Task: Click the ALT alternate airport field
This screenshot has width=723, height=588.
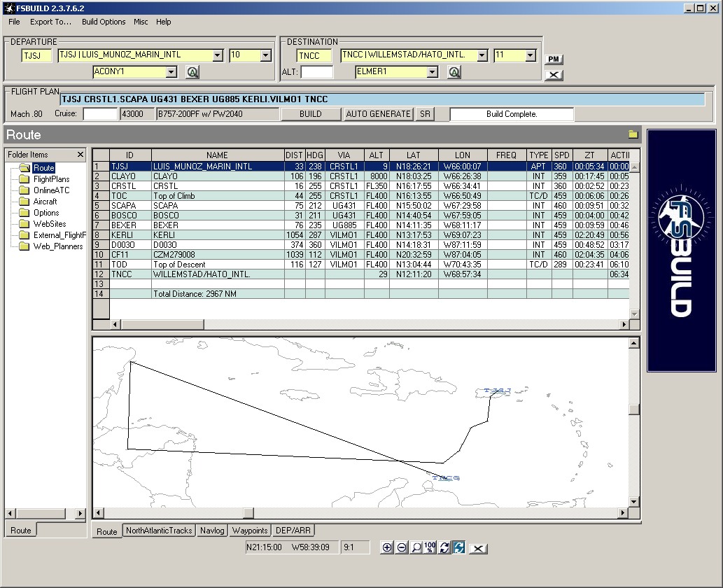Action: [317, 72]
